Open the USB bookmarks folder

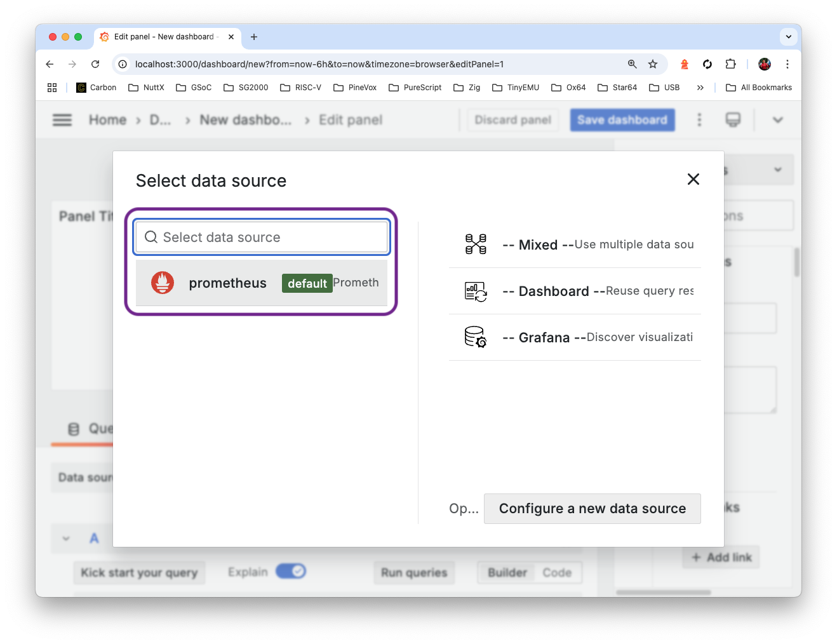coord(665,88)
